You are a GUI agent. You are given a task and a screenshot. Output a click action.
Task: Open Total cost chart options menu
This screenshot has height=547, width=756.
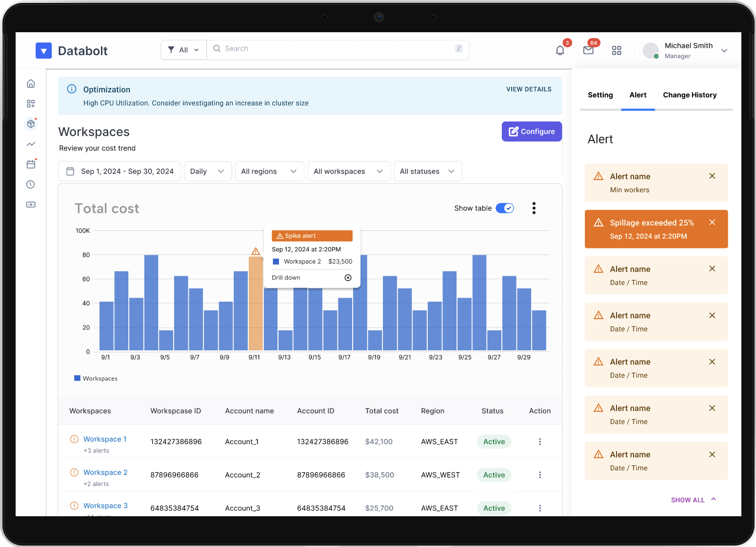coord(534,208)
